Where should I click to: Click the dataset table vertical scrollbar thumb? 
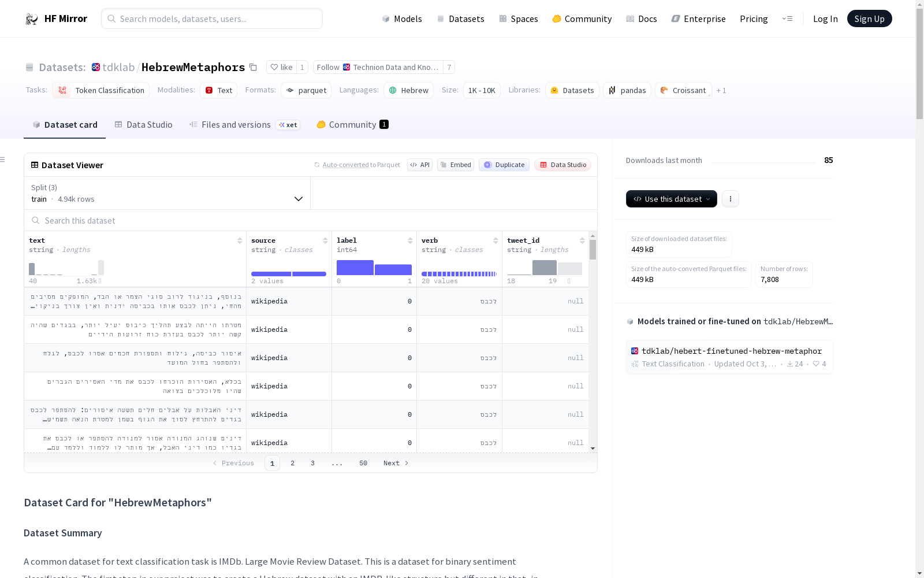593,250
